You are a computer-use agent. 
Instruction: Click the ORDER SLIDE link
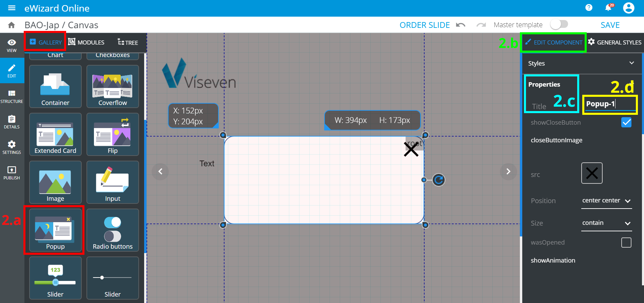point(425,25)
